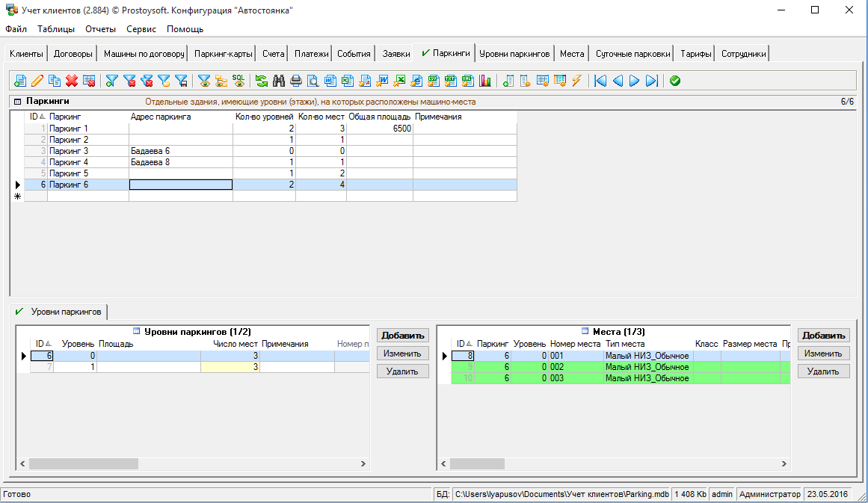The width and height of the screenshot is (868, 503).
Task: Click the lightning bolt toolbar icon
Action: coord(576,81)
